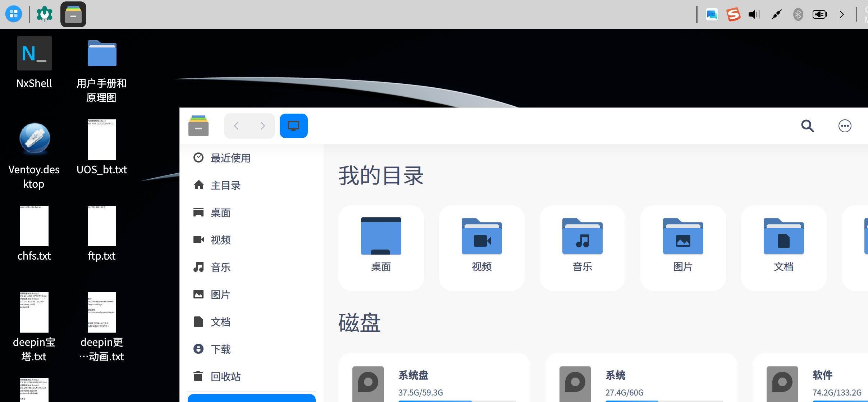Click the Bluetooth tray icon
The image size is (868, 402).
tap(798, 14)
